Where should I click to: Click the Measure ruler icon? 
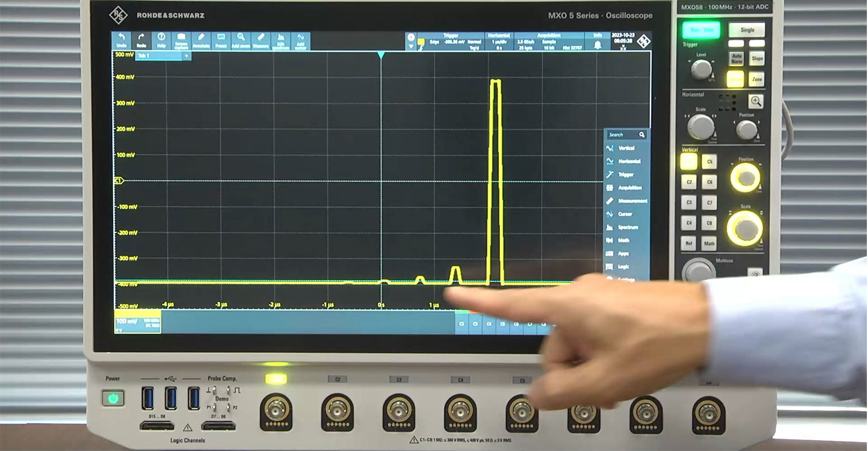coord(261,41)
